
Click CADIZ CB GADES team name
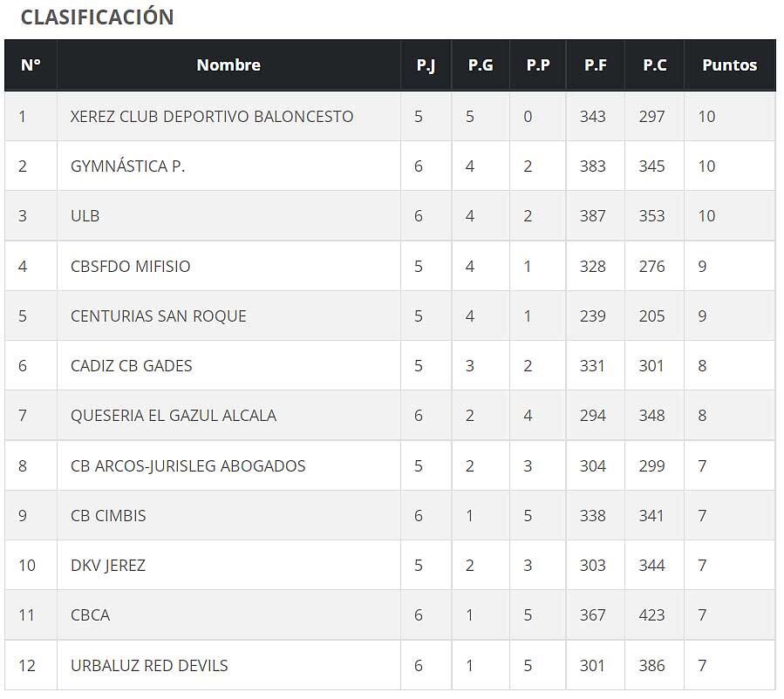click(x=131, y=366)
